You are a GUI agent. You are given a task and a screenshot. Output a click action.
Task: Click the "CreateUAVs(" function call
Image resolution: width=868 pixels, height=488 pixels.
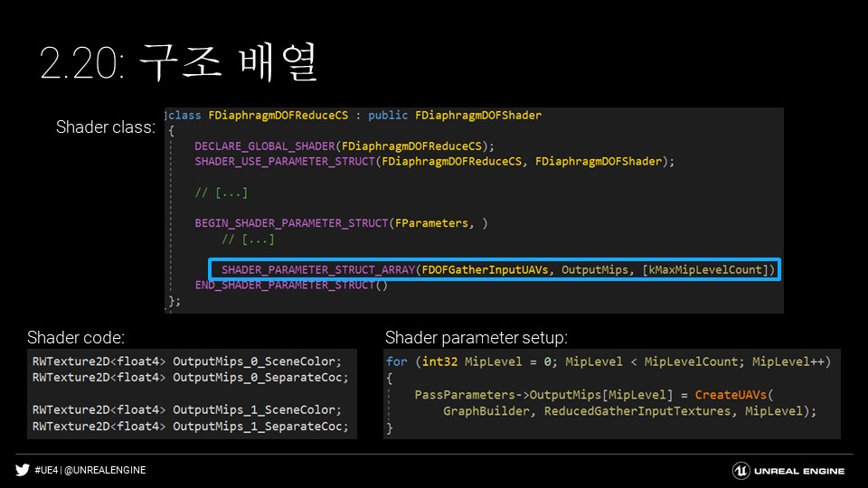[734, 395]
